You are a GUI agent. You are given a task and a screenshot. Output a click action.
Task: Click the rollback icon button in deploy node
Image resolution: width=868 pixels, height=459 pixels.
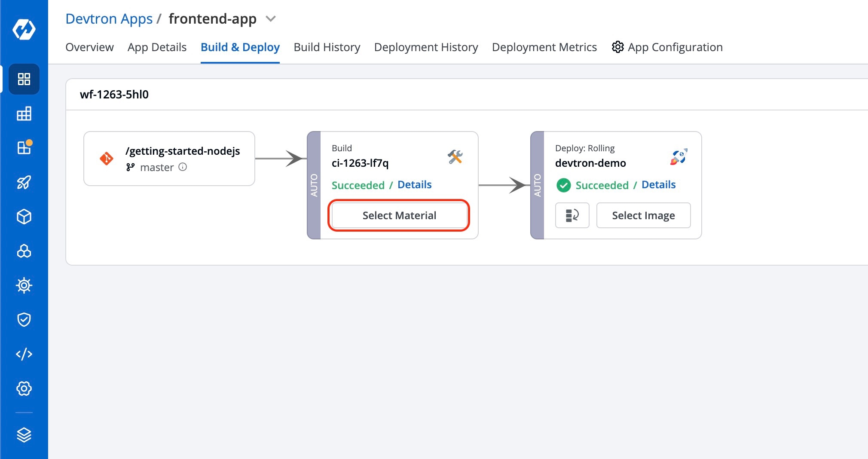pyautogui.click(x=572, y=215)
